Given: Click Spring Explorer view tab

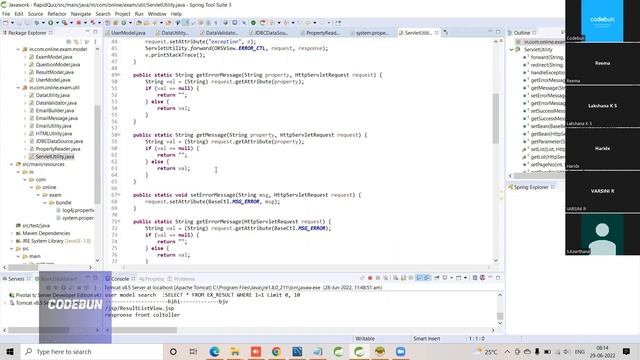Looking at the screenshot, I should 531,187.
